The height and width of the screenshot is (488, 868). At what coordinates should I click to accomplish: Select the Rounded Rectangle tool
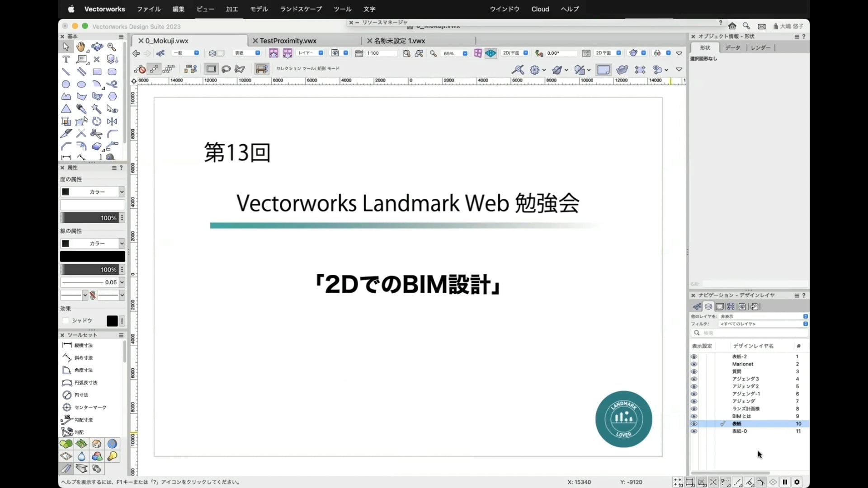[112, 72]
